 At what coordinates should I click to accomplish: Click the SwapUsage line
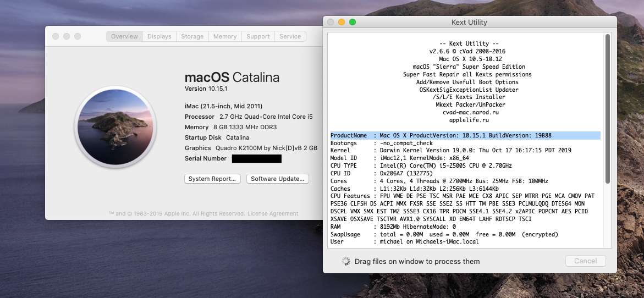(x=444, y=234)
